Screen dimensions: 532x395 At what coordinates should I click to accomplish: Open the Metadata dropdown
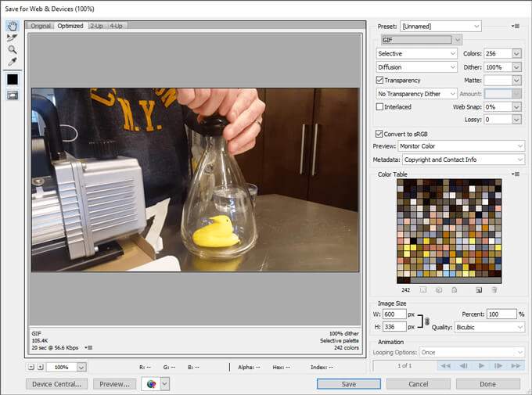click(x=463, y=160)
